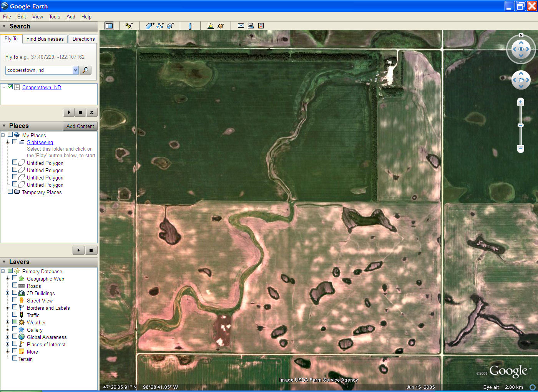Click the N north indicator on compass

[x=521, y=35]
